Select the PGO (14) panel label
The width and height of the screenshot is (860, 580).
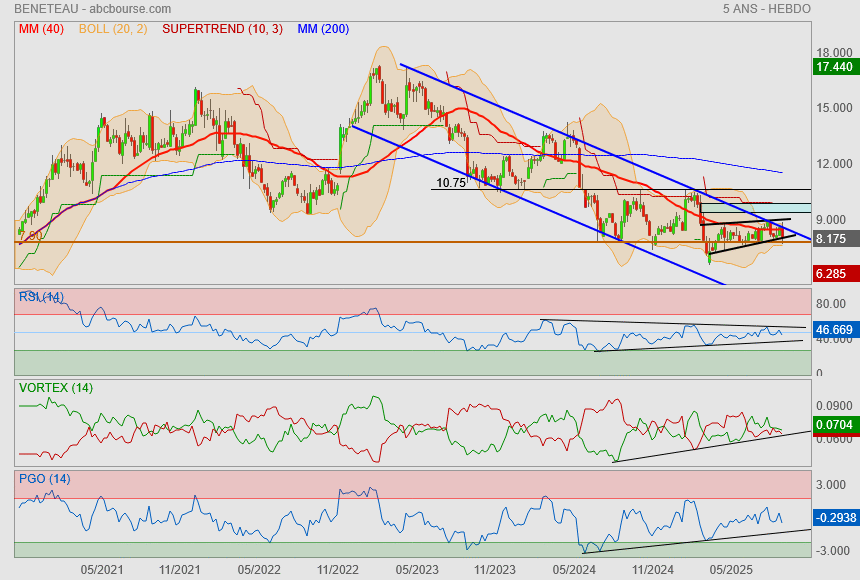(45, 479)
